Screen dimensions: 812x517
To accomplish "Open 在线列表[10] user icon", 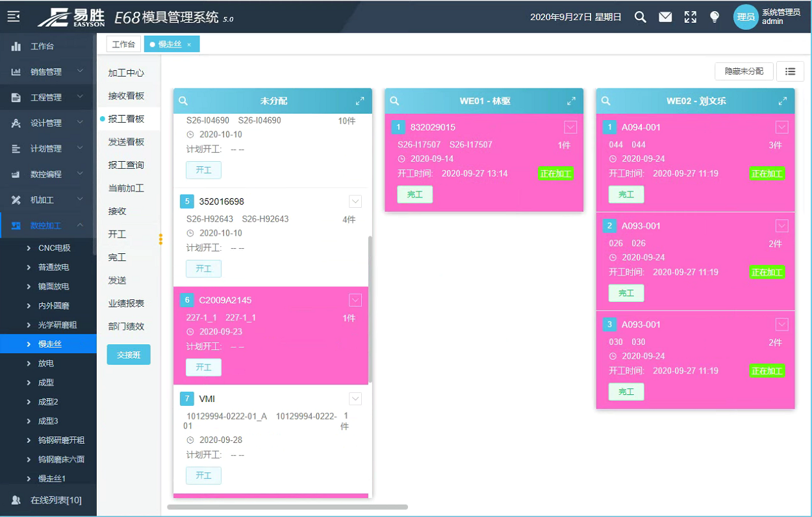I will 16,500.
